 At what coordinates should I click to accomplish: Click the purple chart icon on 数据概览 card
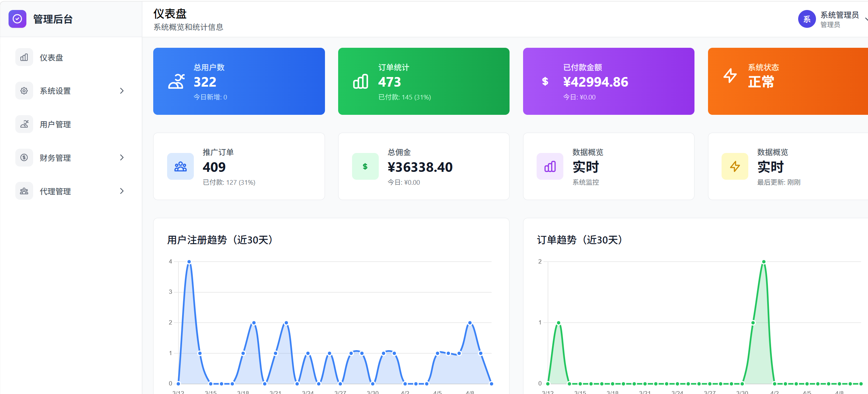click(x=550, y=166)
